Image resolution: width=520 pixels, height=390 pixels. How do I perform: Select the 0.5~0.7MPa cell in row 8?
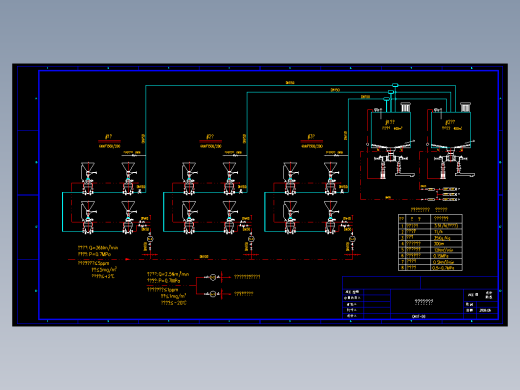point(446,268)
